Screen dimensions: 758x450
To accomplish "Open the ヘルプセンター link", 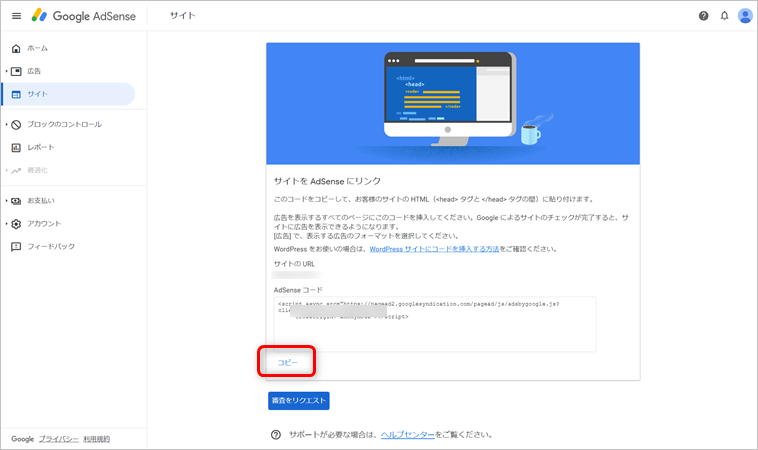I will point(407,435).
